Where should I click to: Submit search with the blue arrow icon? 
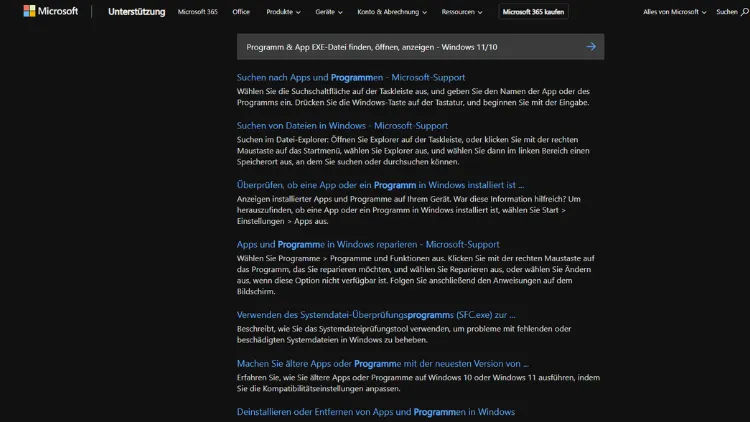coord(591,46)
